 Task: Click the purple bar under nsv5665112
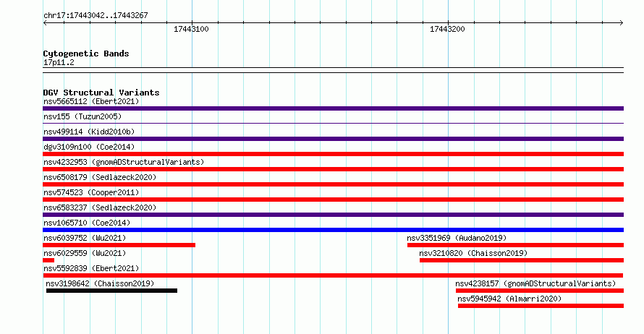click(333, 108)
